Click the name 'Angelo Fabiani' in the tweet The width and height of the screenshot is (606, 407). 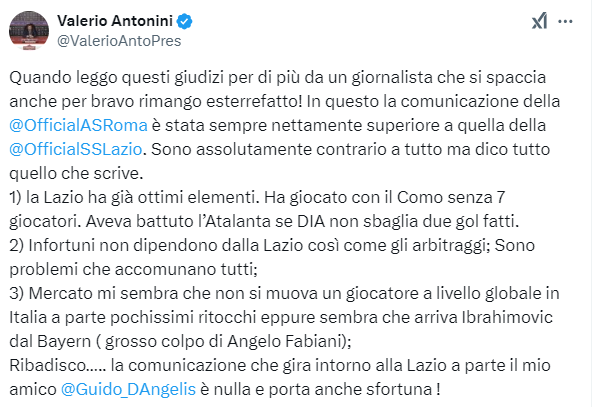click(285, 341)
